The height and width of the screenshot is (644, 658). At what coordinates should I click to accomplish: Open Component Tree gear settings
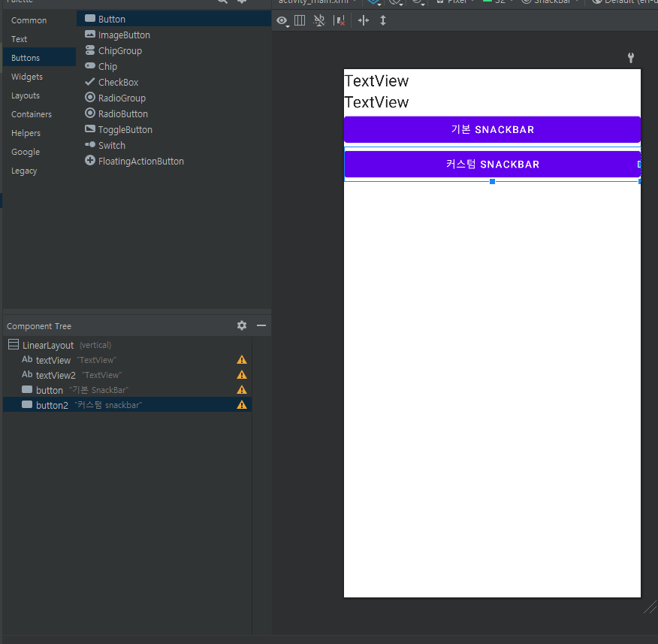[x=242, y=325]
